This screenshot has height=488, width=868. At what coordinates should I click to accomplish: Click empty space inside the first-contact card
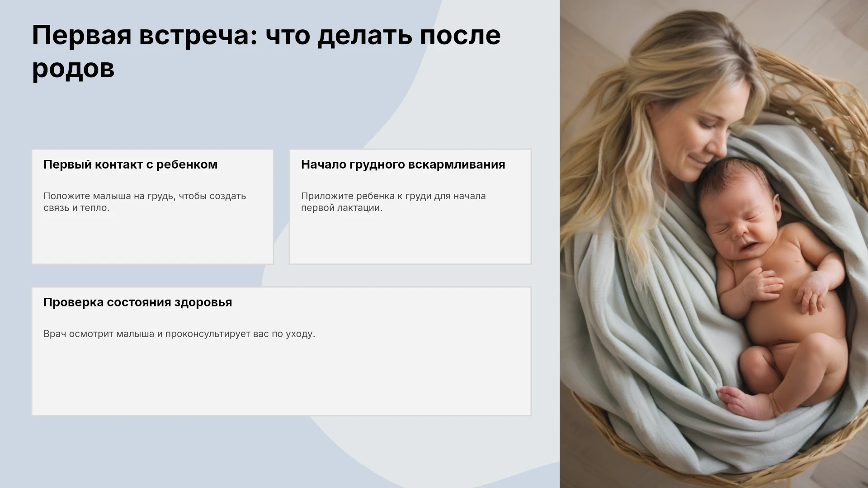(152, 239)
